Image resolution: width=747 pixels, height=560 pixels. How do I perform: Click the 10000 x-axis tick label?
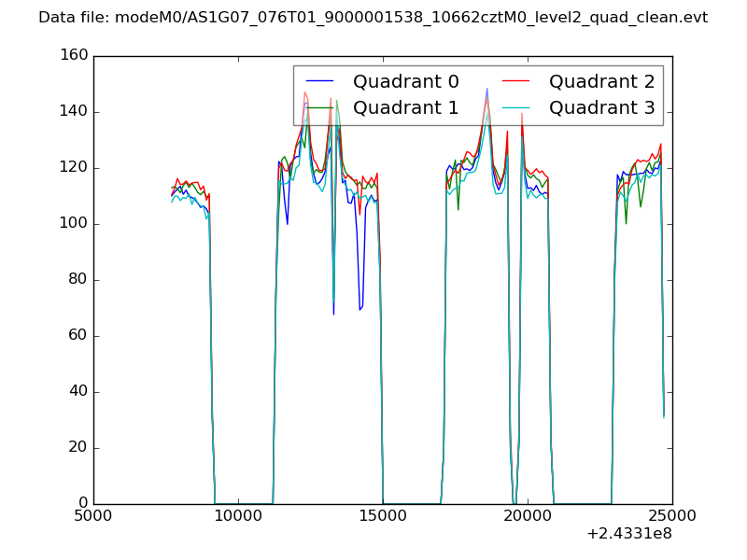[238, 516]
